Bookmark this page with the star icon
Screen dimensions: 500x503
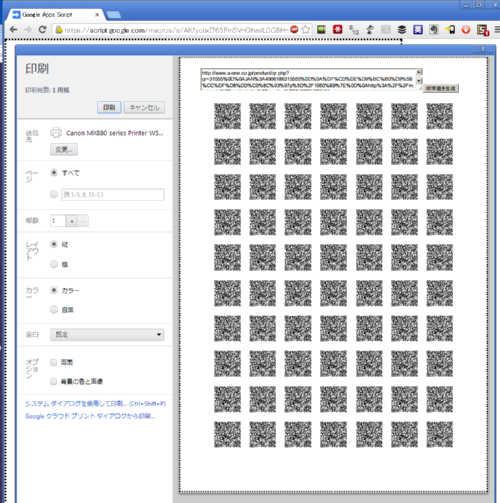[x=306, y=30]
